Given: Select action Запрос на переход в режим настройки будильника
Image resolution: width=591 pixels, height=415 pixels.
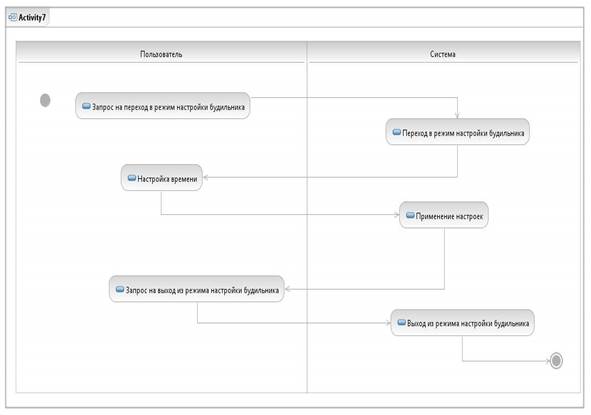Looking at the screenshot, I should point(163,106).
